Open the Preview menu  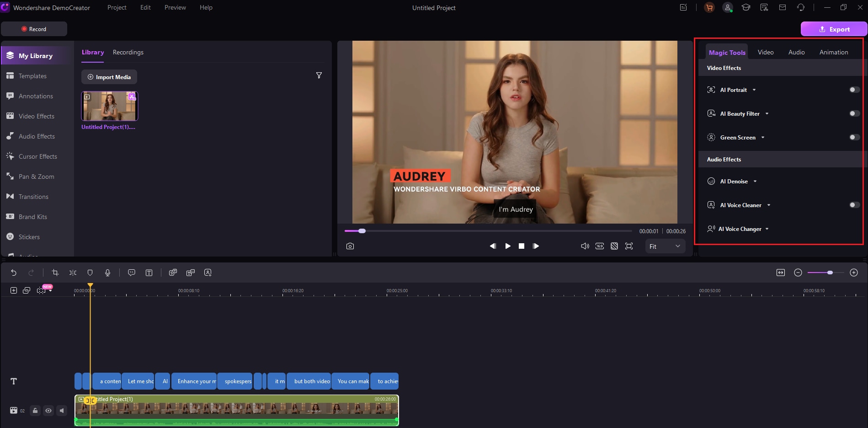175,7
